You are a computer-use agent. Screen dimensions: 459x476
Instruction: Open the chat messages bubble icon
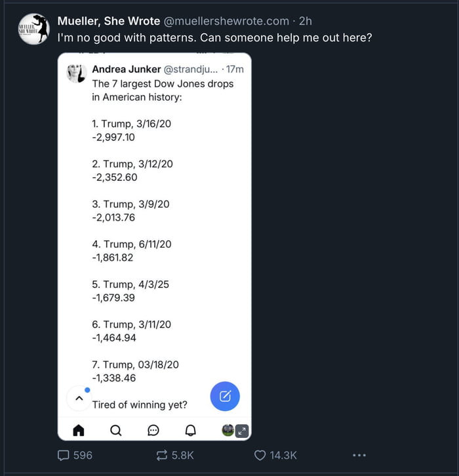[153, 430]
